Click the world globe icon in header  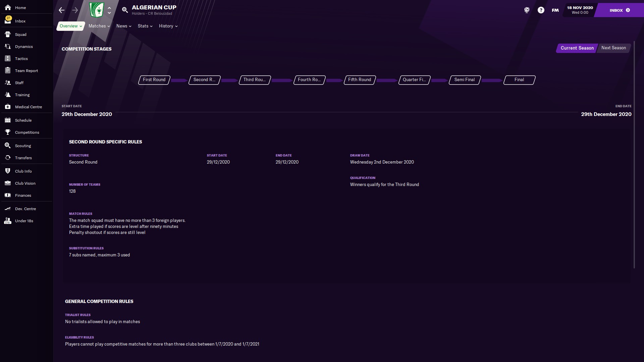coord(527,10)
